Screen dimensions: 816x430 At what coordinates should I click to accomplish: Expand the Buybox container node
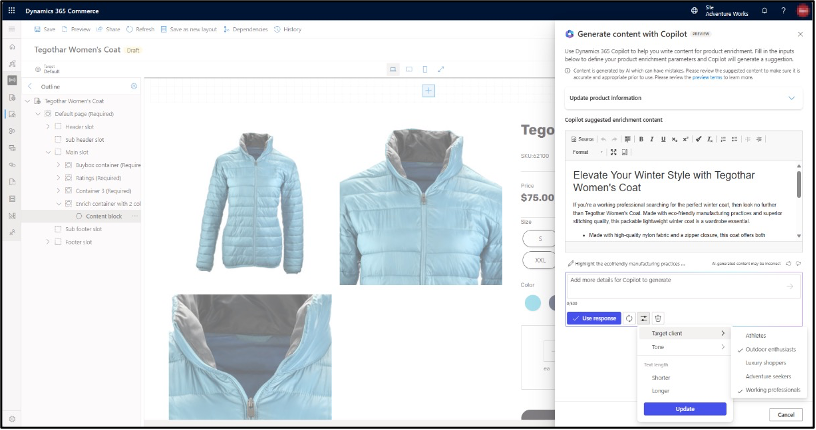58,165
